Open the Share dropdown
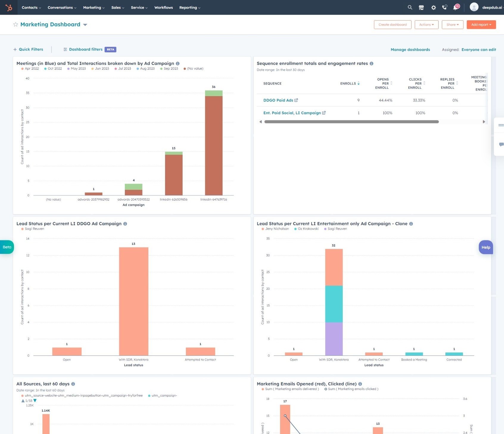Viewport: 504px width, 434px height. (452, 24)
